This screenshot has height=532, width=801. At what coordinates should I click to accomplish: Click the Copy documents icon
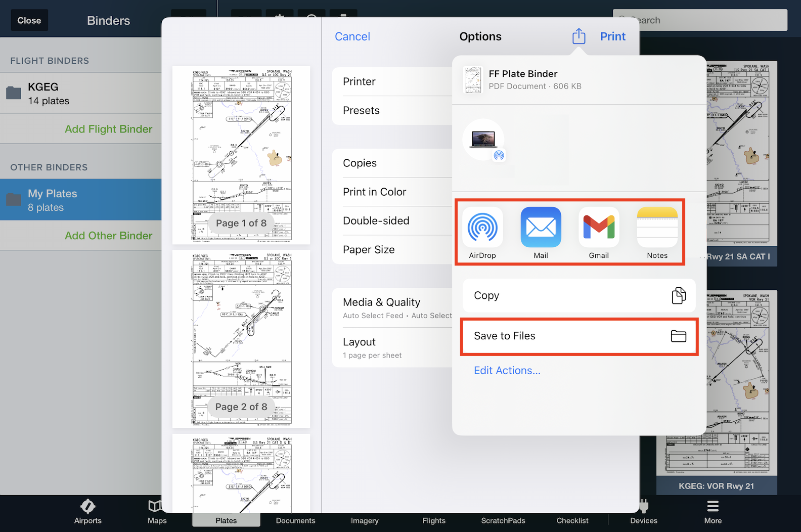pyautogui.click(x=679, y=295)
